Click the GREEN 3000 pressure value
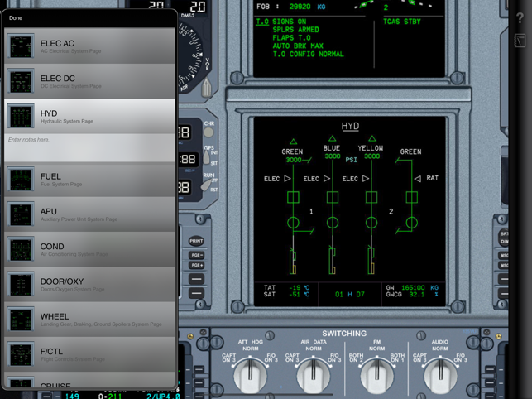532x399 pixels. 294,160
